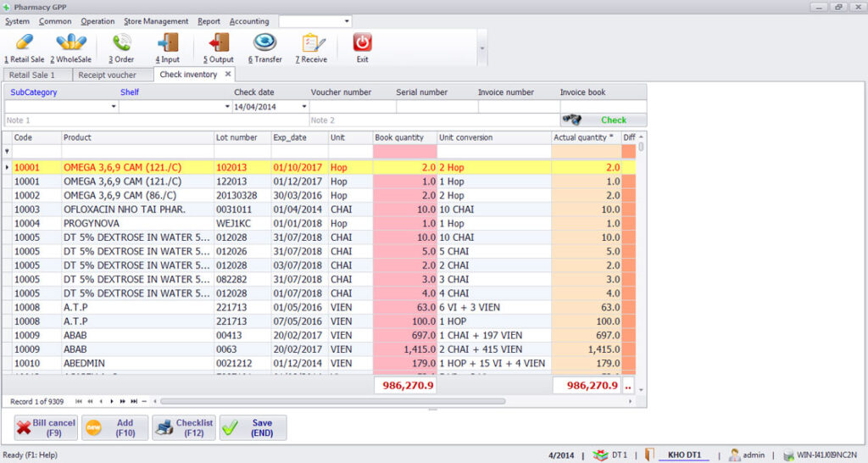The width and height of the screenshot is (868, 463).
Task: Open the Store Management menu
Action: pos(156,21)
